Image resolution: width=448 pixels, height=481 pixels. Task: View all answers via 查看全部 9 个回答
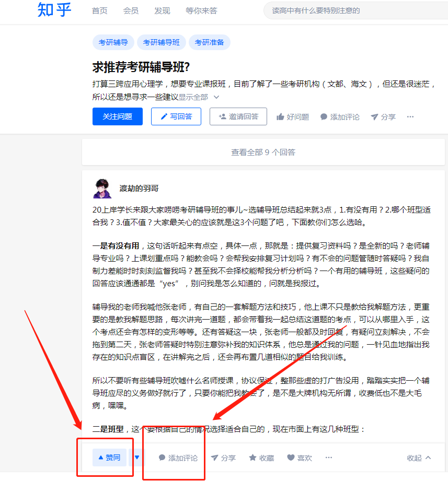263,152
